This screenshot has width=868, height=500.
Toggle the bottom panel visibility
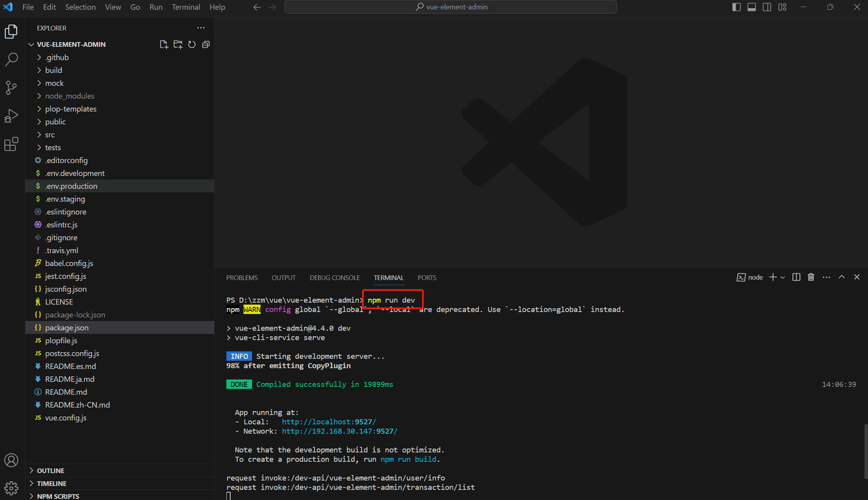coord(752,7)
